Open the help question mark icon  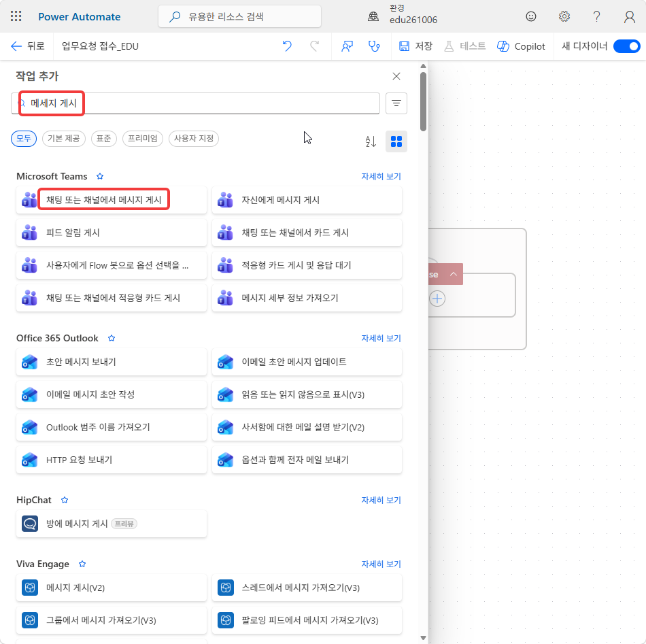click(596, 16)
